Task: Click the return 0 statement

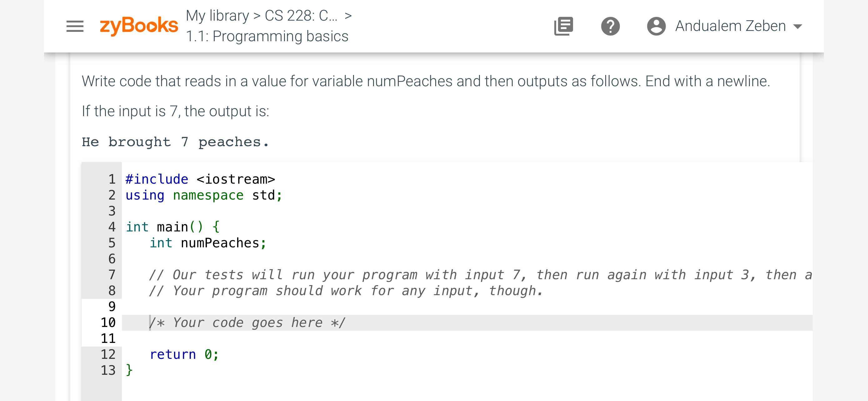Action: (184, 354)
